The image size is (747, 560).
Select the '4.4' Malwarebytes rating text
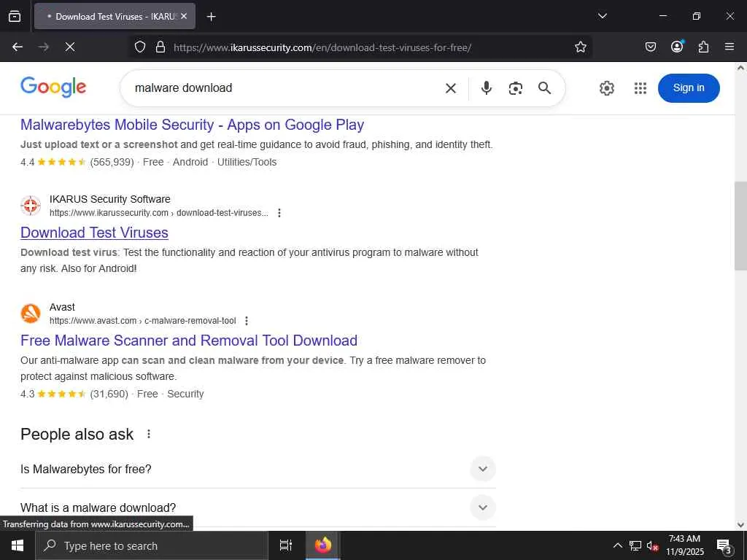coord(27,163)
